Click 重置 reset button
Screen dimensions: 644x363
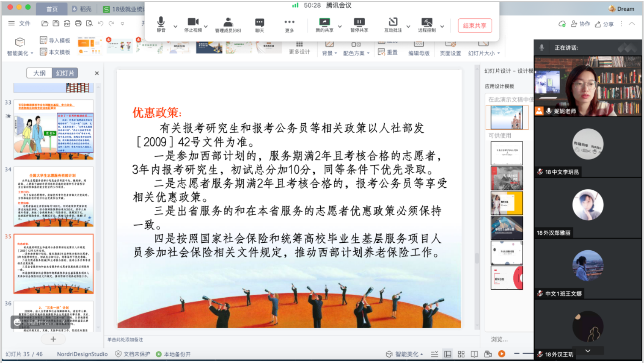click(x=388, y=52)
